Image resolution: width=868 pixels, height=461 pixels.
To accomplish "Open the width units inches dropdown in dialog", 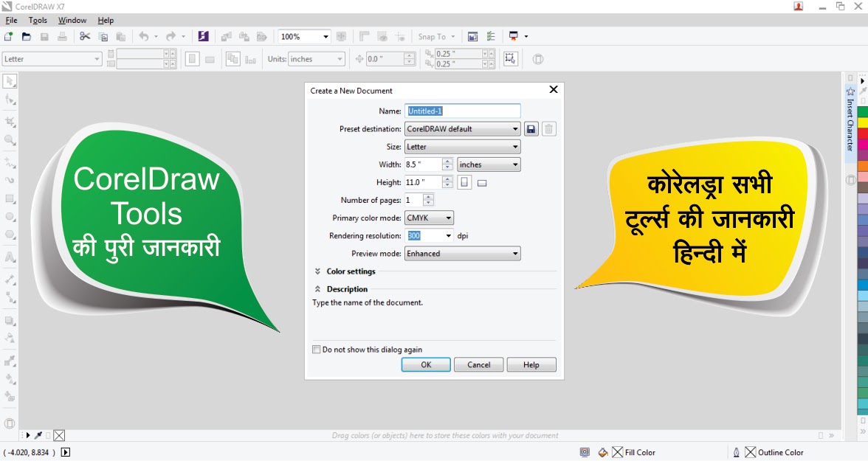I will (489, 164).
